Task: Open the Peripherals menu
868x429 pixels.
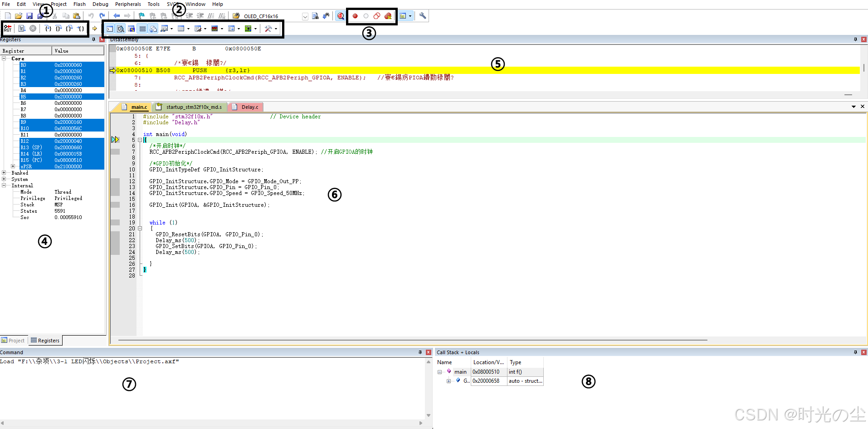Action: [x=127, y=4]
